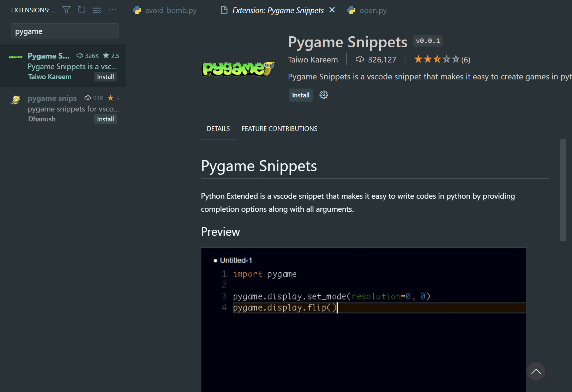The width and height of the screenshot is (572, 392).
Task: Click the pygame snips extension icon
Action: (15, 99)
